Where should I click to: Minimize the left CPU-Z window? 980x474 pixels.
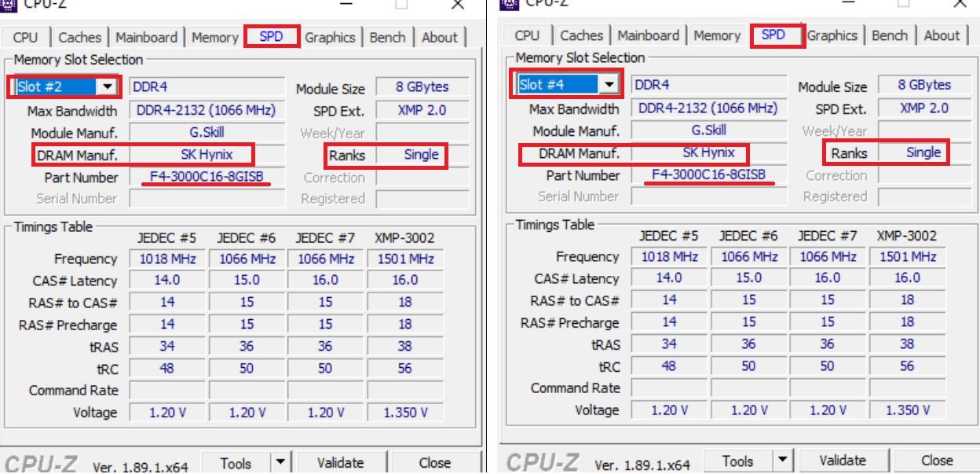click(346, 4)
